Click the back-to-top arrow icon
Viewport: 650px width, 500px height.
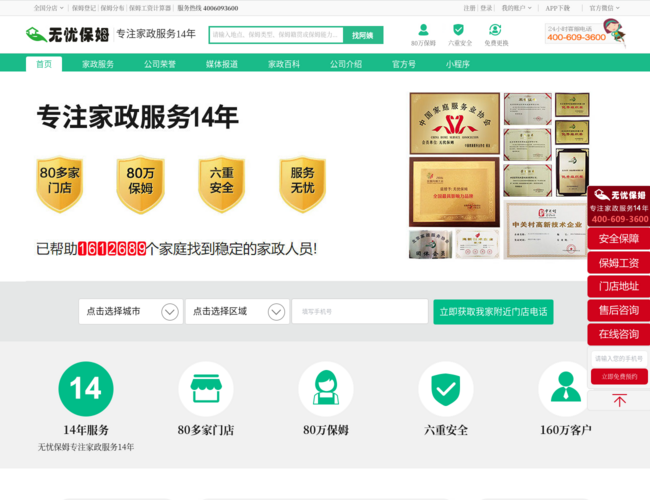[619, 400]
